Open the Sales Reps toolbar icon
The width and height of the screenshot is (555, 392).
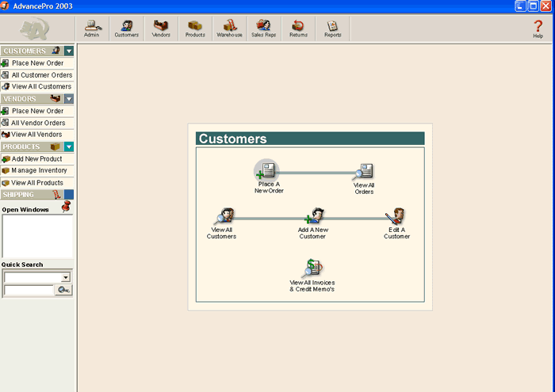(x=264, y=29)
